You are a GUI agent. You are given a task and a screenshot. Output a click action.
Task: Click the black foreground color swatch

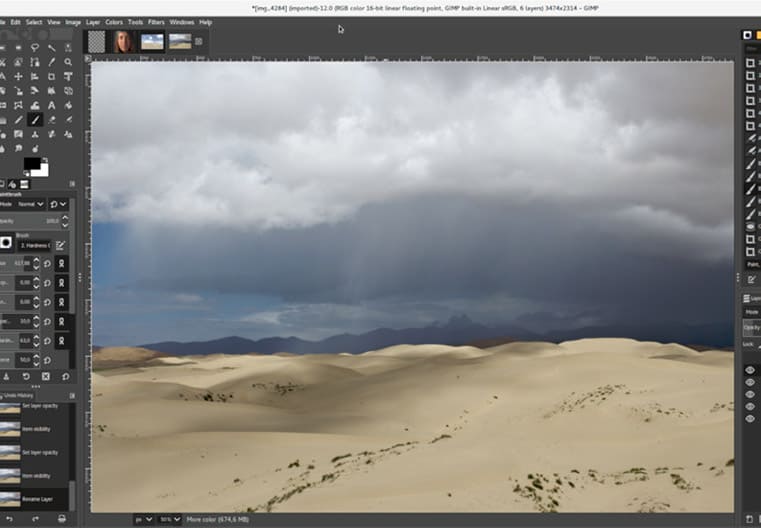pyautogui.click(x=31, y=164)
